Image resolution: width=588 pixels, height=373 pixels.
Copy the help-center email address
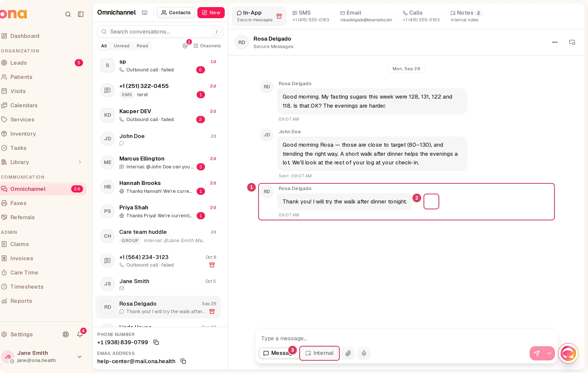183,361
